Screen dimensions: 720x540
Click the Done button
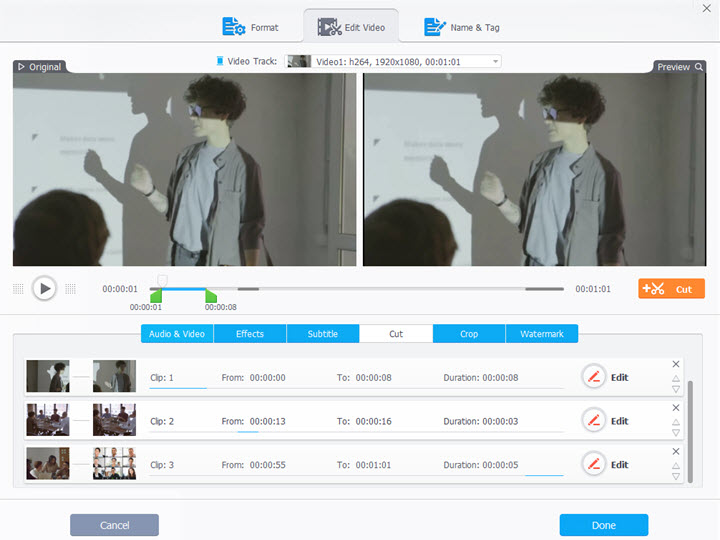(x=604, y=525)
